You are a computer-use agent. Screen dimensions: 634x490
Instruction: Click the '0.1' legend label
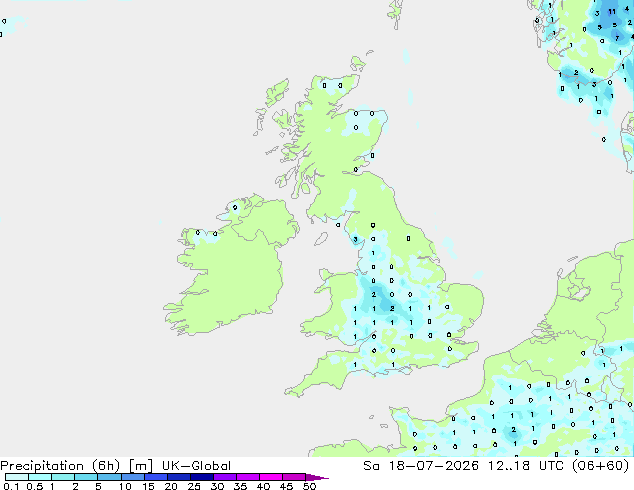coord(11,486)
